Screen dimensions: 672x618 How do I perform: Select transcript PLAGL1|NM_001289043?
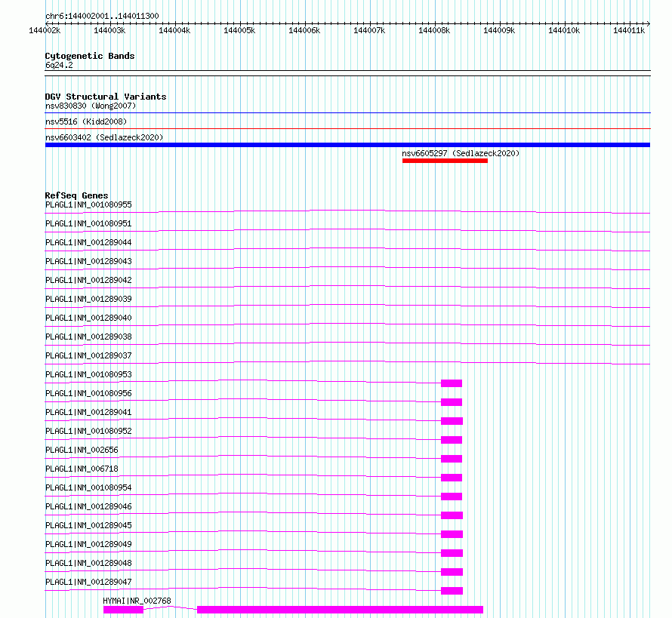88,261
